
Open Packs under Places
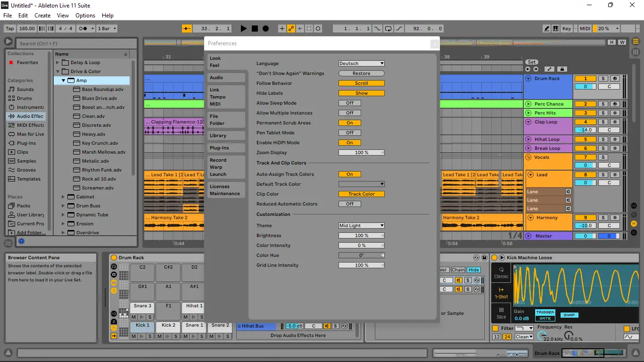point(24,206)
